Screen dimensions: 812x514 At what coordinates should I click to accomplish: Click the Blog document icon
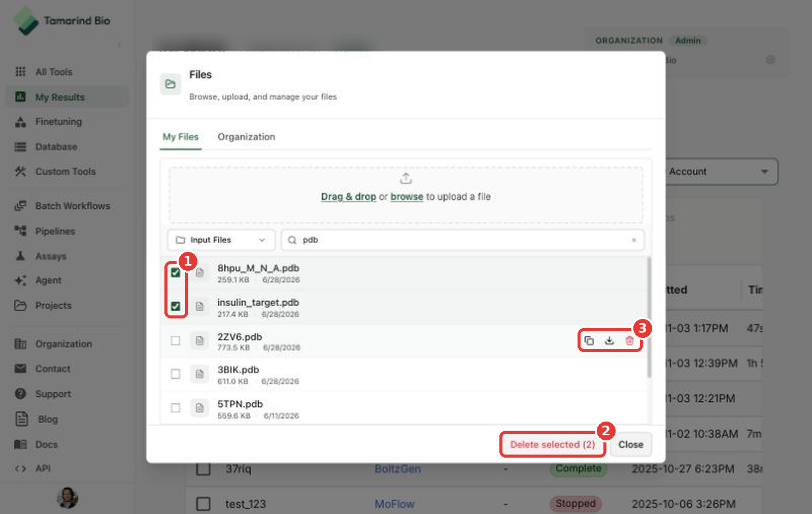click(x=21, y=419)
